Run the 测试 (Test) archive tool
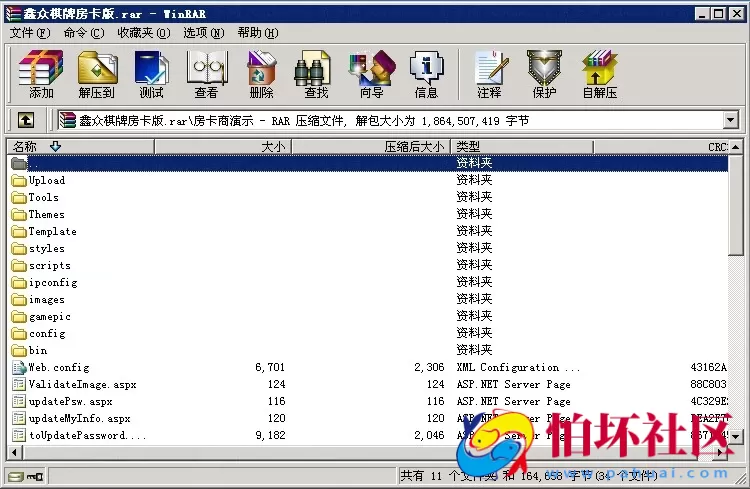 coord(151,75)
